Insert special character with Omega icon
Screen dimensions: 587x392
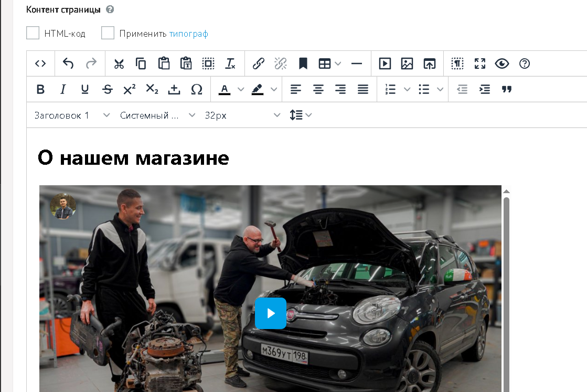point(197,89)
